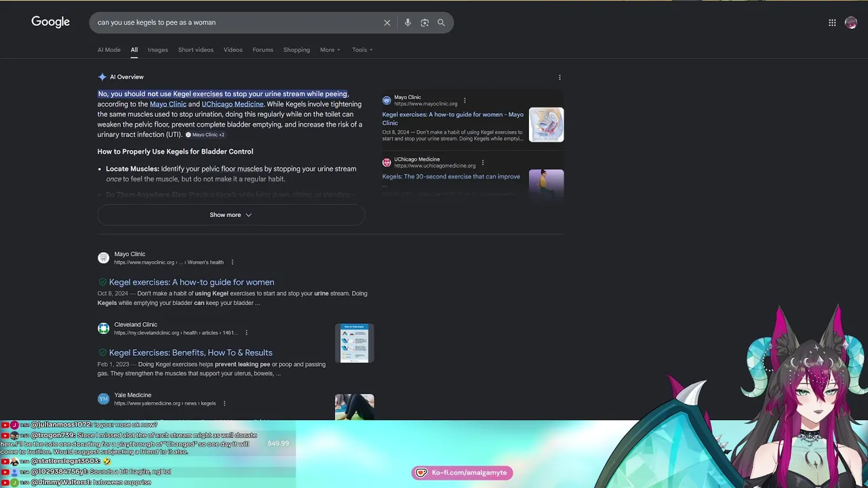Click the Google search input field
Image resolution: width=868 pixels, height=488 pixels.
click(237, 22)
